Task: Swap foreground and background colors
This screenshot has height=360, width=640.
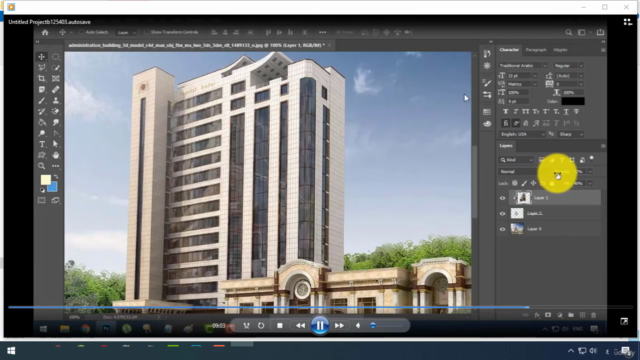Action: [x=56, y=177]
